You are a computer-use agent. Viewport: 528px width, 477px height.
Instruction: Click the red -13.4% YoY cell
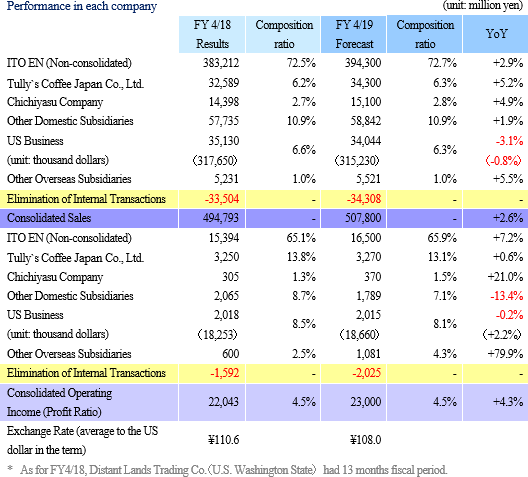[506, 296]
